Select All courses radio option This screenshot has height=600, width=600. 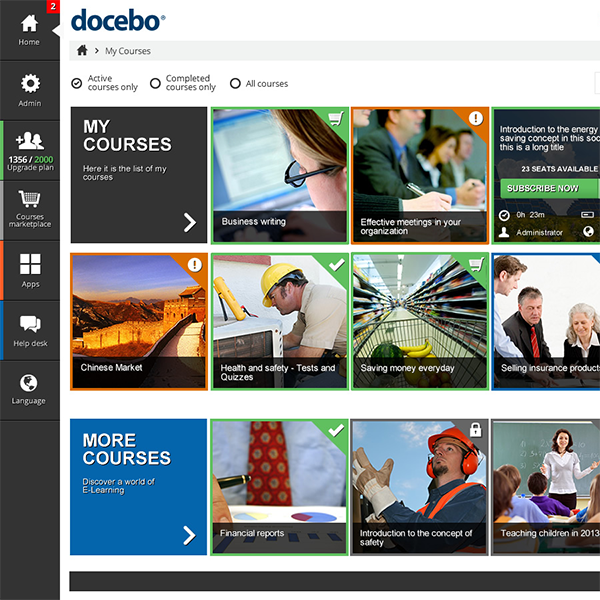click(x=236, y=84)
